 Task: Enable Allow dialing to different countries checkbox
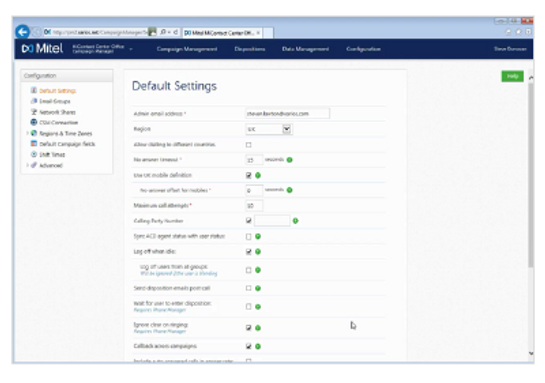click(249, 145)
